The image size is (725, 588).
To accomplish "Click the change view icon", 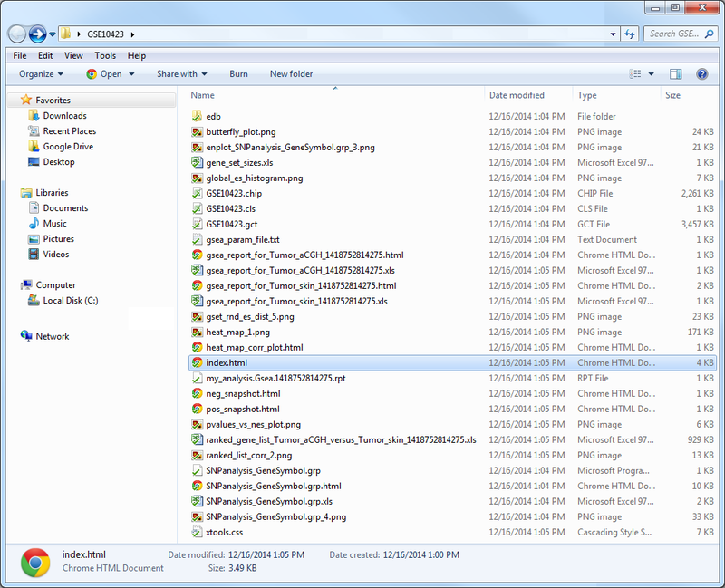I will pos(635,74).
